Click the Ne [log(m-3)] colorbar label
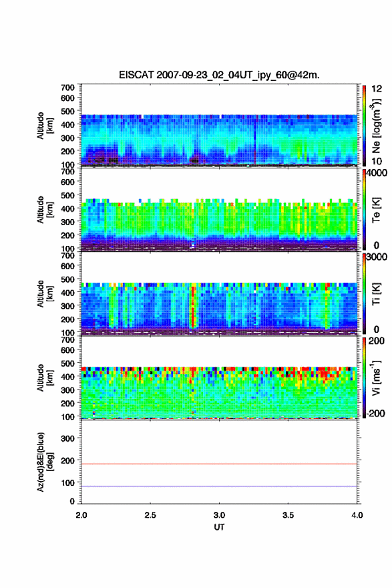Image resolution: width=392 pixels, height=588 pixels. tap(376, 126)
